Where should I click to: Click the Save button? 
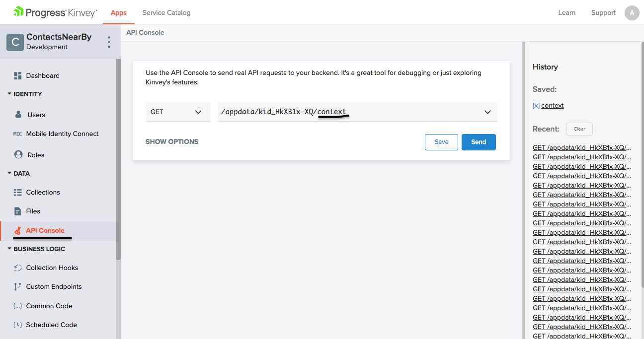click(441, 142)
